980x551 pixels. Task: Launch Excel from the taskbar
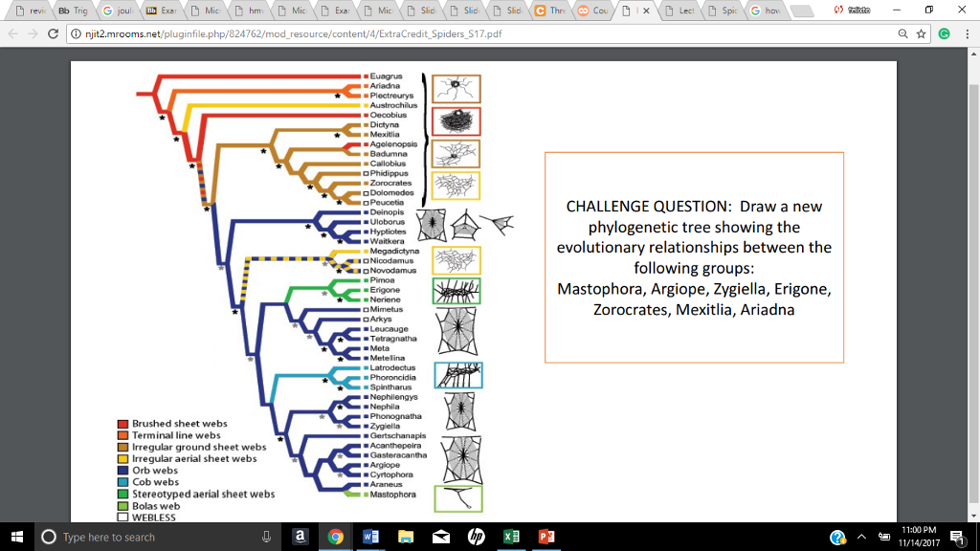(512, 537)
